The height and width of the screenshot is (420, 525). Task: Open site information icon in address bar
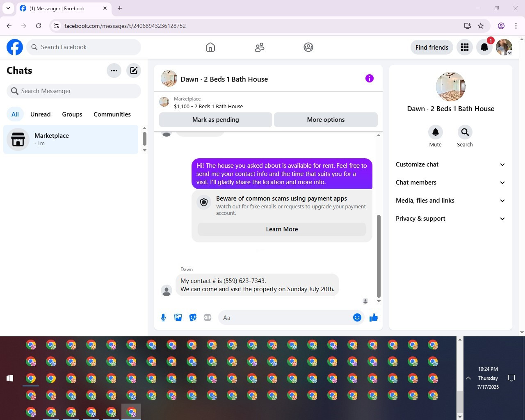56,26
